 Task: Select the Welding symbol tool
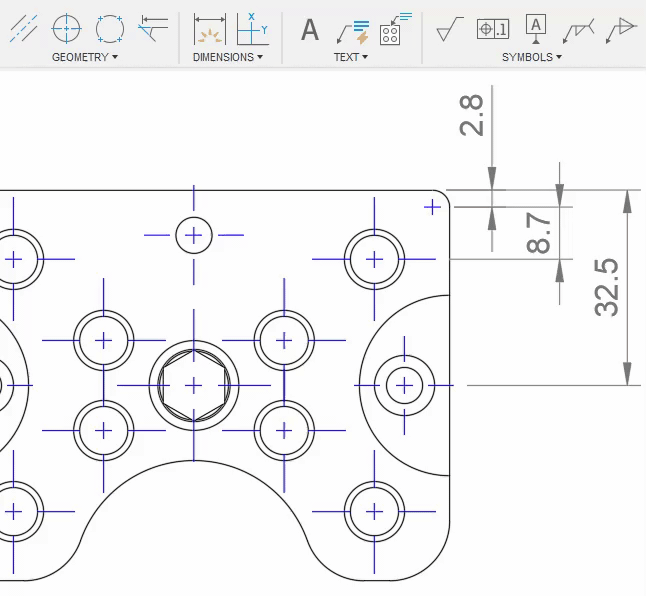click(x=579, y=31)
